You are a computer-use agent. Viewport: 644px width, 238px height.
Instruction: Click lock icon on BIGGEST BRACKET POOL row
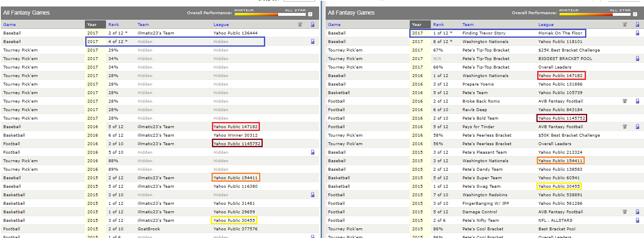pos(638,58)
